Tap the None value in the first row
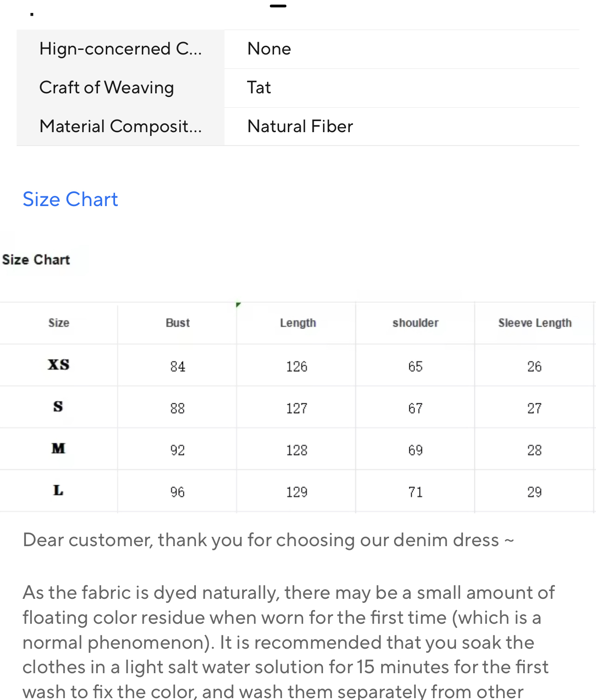The image size is (596, 700). point(269,49)
